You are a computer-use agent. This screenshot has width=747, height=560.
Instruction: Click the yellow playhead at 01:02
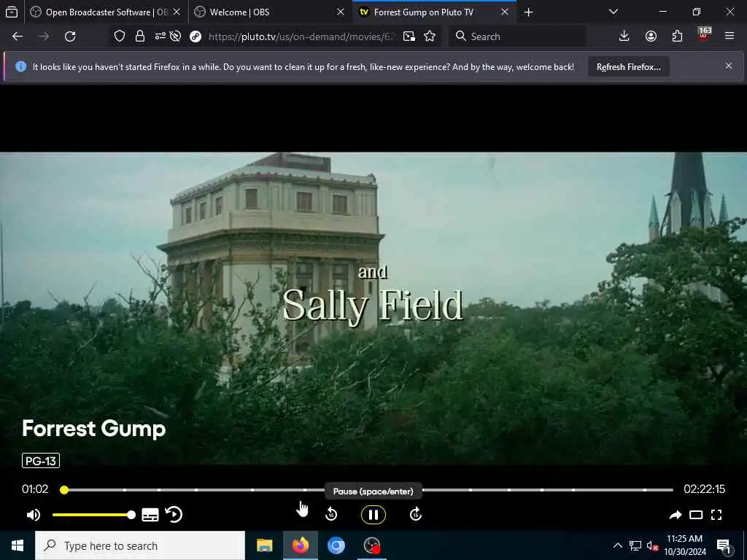[x=64, y=489]
